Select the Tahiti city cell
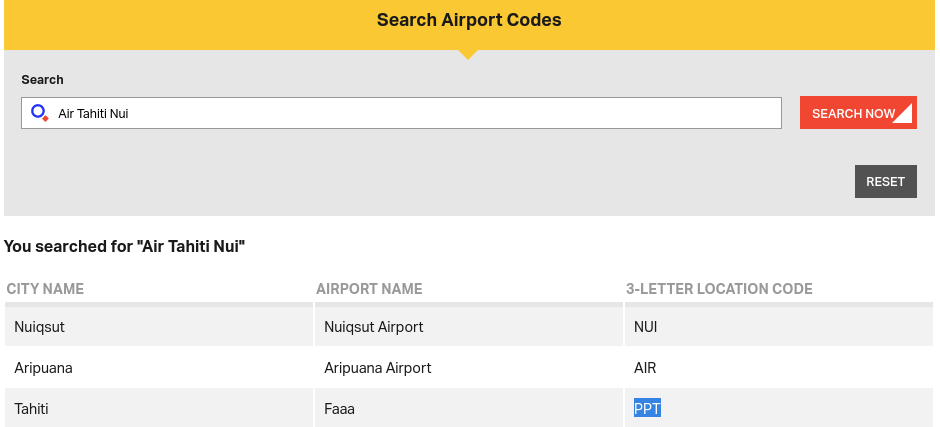940x427 pixels. click(x=31, y=409)
